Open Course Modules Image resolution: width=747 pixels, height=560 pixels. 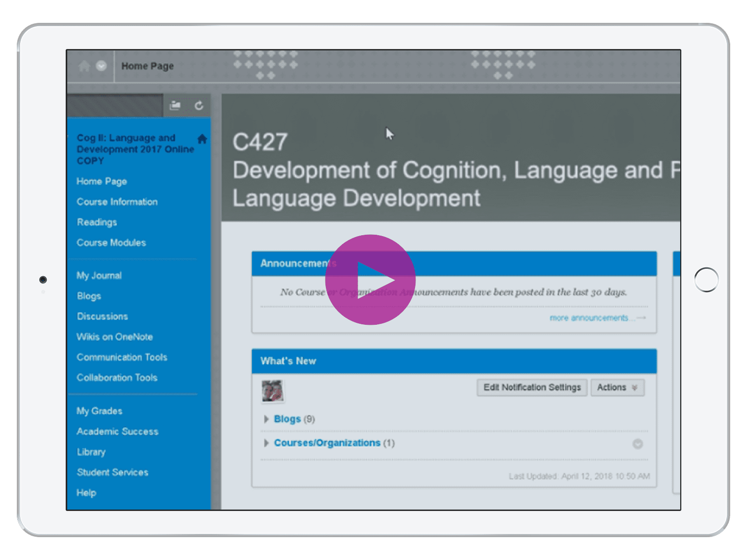click(112, 243)
